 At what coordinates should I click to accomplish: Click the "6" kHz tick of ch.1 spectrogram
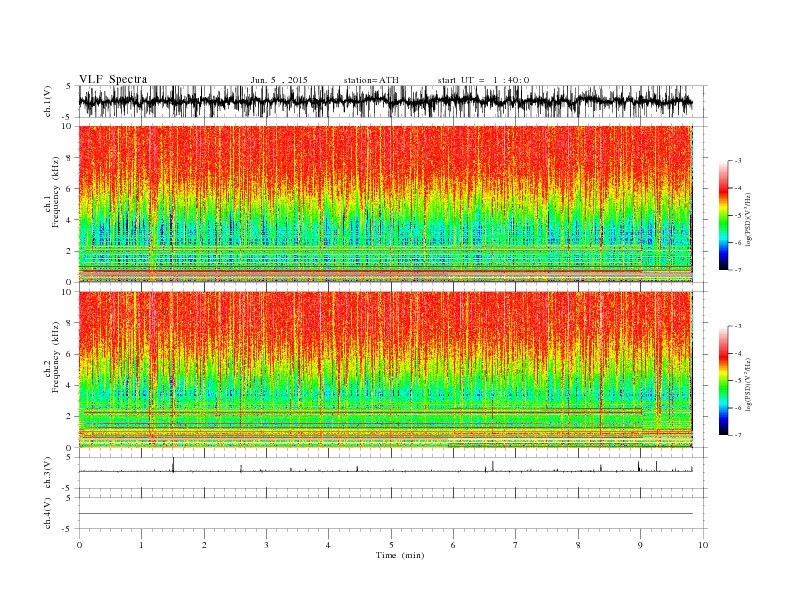pyautogui.click(x=70, y=189)
